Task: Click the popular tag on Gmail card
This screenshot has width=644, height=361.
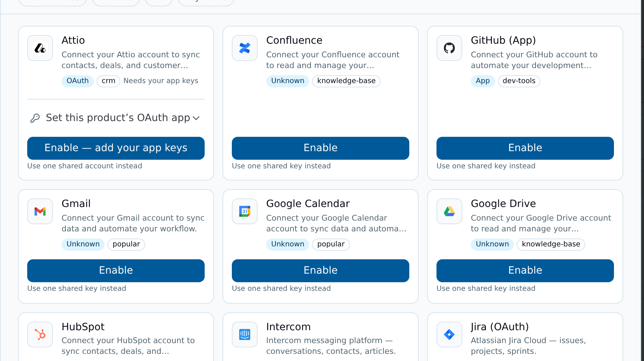Action: (126, 244)
